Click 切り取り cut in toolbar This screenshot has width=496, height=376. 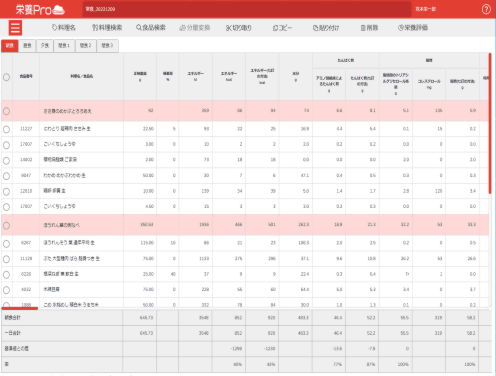[239, 28]
